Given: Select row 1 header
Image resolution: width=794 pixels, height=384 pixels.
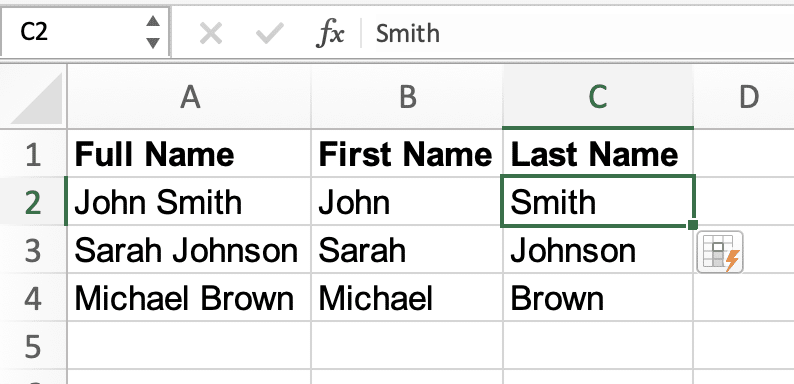Looking at the screenshot, I should (x=33, y=154).
